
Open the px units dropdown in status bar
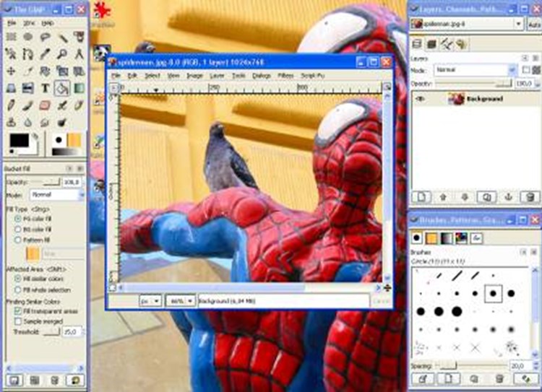pyautogui.click(x=150, y=301)
